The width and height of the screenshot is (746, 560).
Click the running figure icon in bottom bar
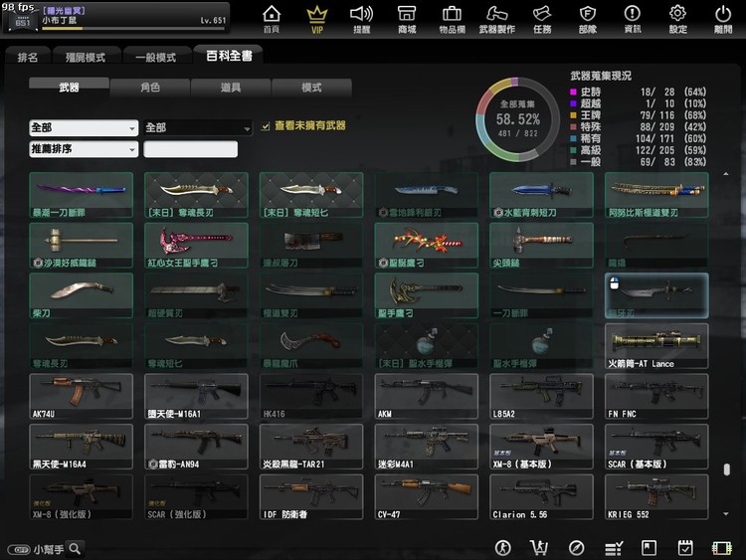503,548
